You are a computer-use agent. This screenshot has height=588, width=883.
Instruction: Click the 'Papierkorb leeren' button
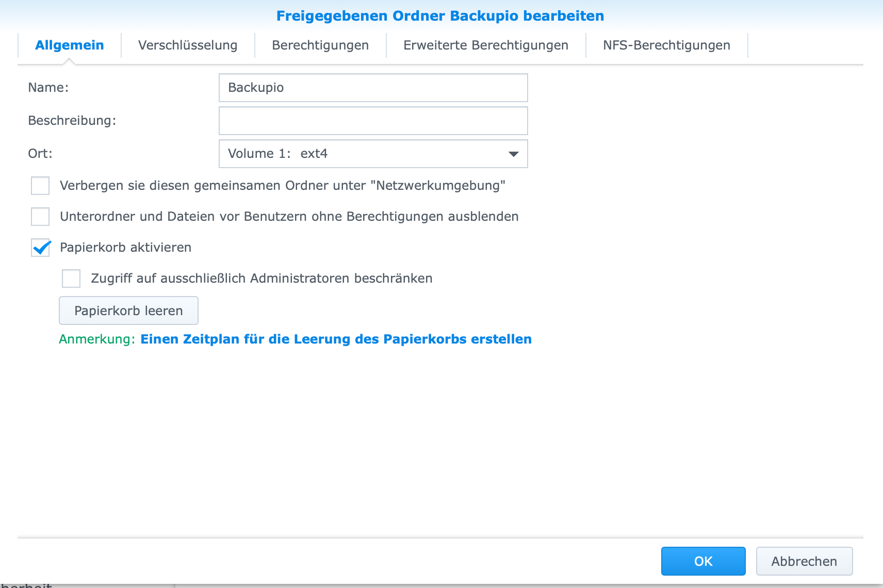coord(128,311)
